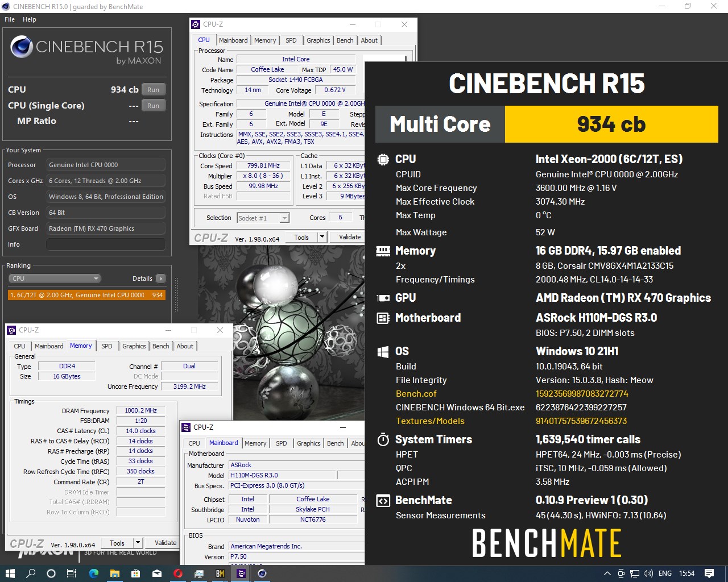The width and height of the screenshot is (728, 582).
Task: Open the volume control in the system tray
Action: point(648,573)
